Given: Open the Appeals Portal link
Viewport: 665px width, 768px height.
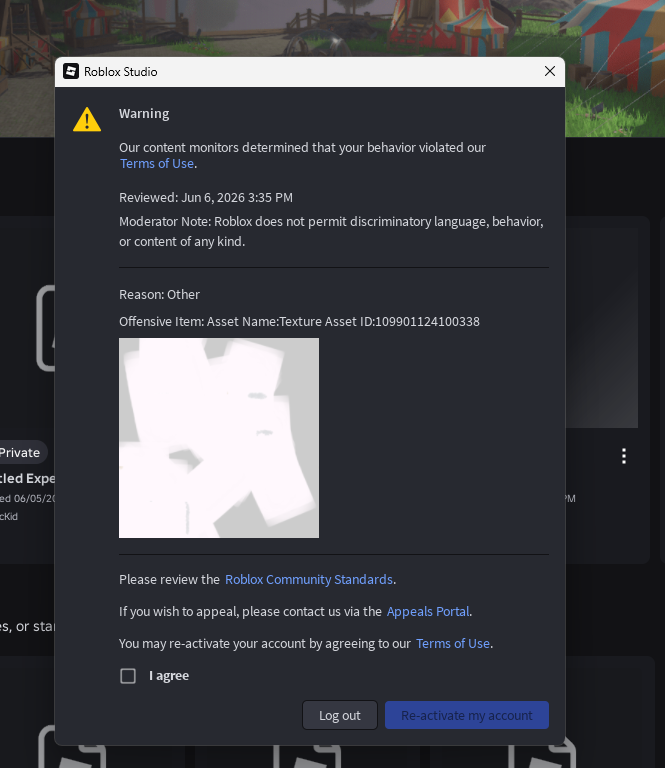Looking at the screenshot, I should click(x=428, y=611).
